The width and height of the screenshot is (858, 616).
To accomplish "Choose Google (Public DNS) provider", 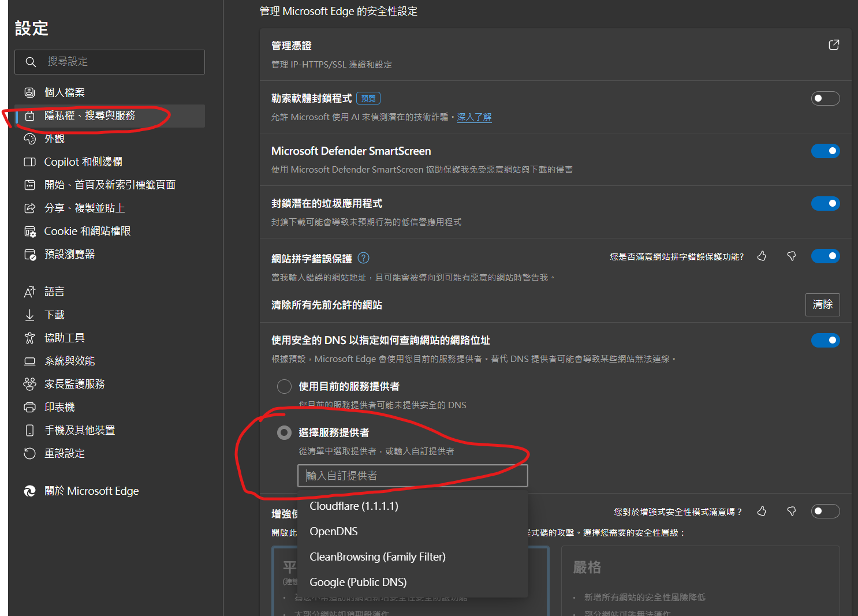I will 413,583.
